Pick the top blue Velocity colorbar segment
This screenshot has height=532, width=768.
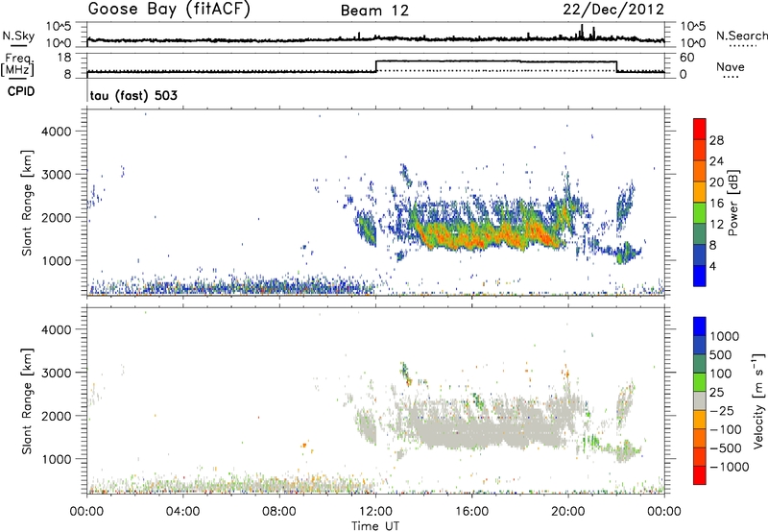tap(700, 326)
